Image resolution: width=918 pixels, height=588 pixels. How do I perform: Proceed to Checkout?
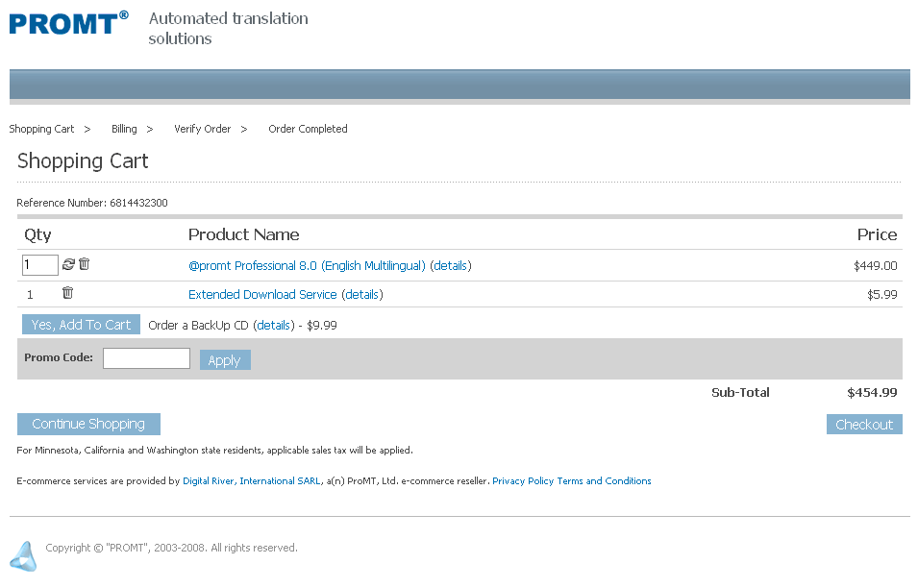pyautogui.click(x=864, y=425)
